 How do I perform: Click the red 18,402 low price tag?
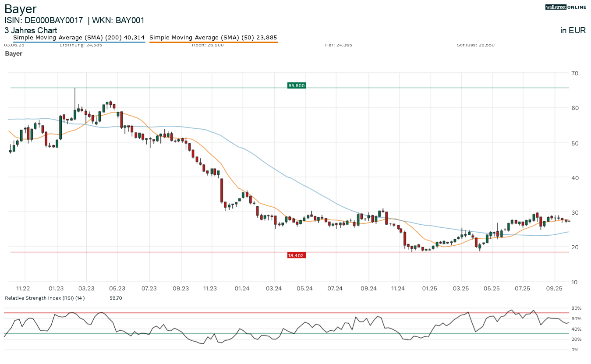pyautogui.click(x=296, y=255)
